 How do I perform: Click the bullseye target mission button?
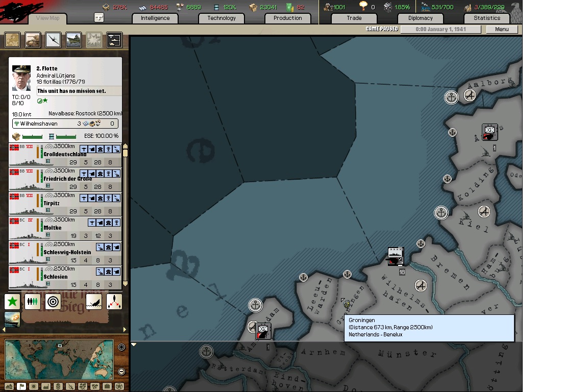point(53,302)
